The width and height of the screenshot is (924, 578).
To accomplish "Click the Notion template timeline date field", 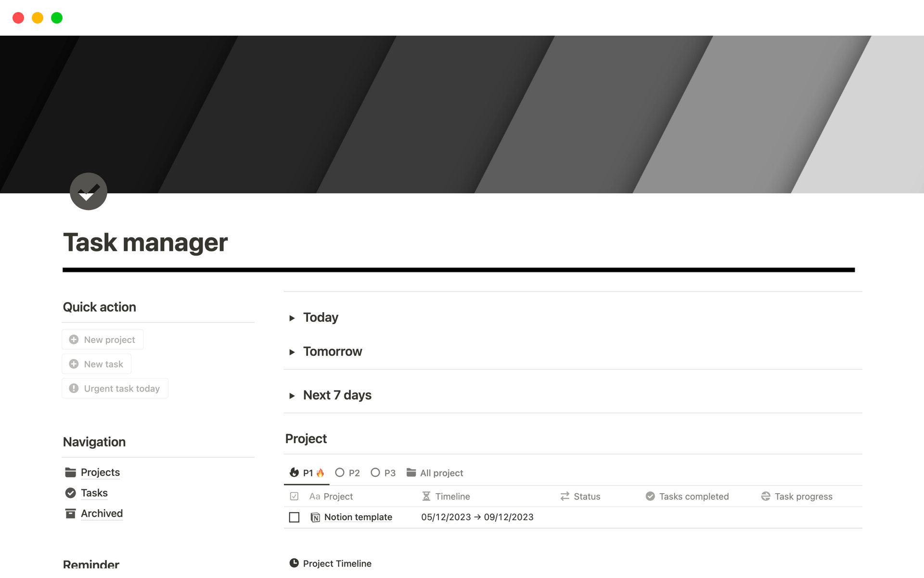I will point(477,517).
